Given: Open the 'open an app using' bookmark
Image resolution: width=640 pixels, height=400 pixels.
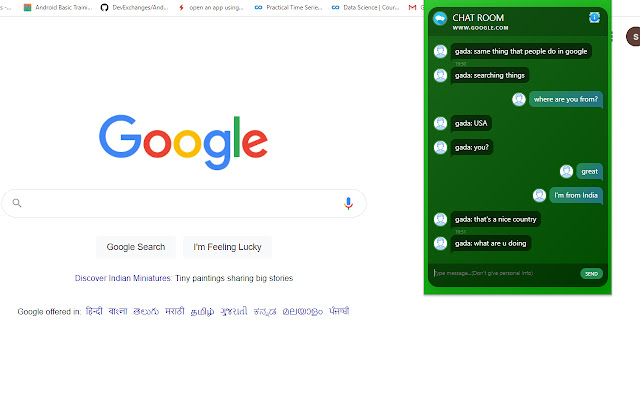Looking at the screenshot, I should [211, 7].
